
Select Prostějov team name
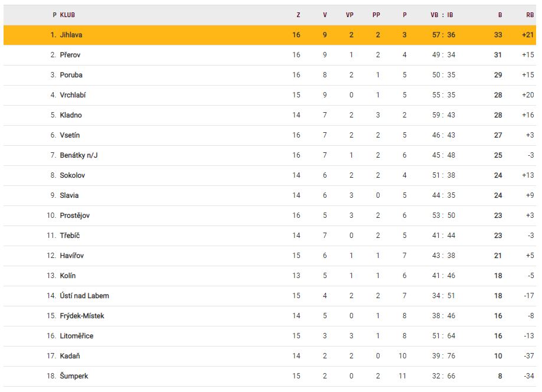click(74, 215)
